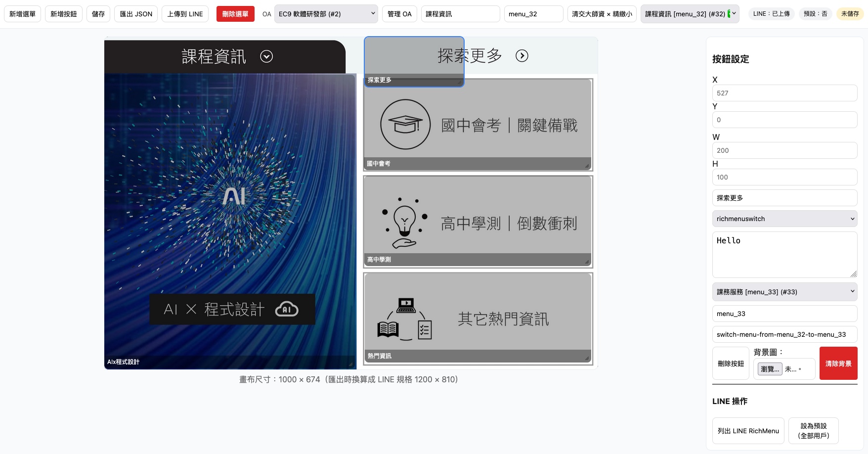Viewport: 868px width, 454px height.
Task: Open the richmenuswitch action type dropdown
Action: tap(784, 219)
